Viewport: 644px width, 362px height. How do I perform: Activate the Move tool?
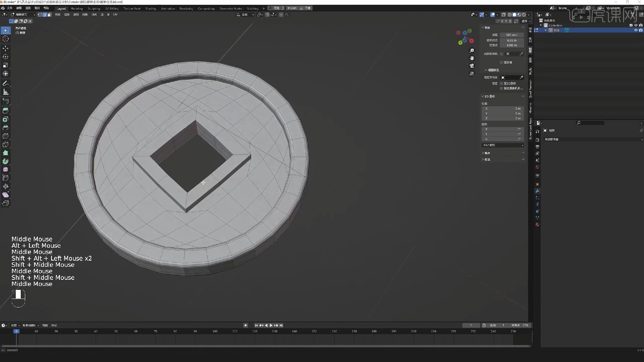click(x=5, y=49)
